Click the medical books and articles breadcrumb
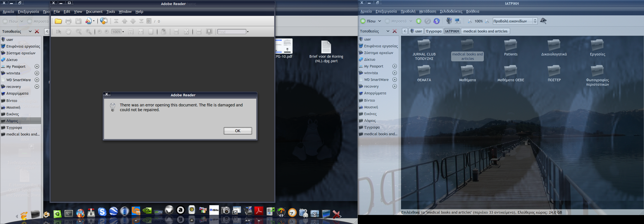The image size is (644, 224). pos(485,31)
